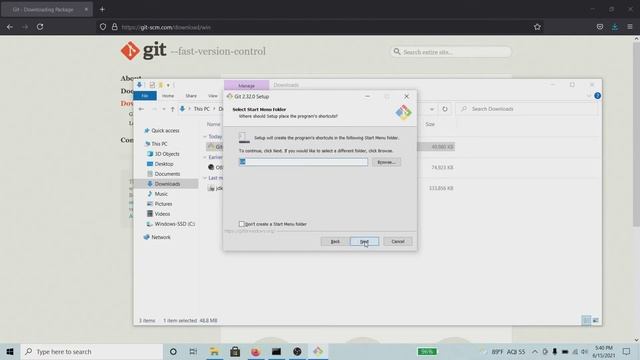Collapse the Last month group in file list

click(x=205, y=178)
